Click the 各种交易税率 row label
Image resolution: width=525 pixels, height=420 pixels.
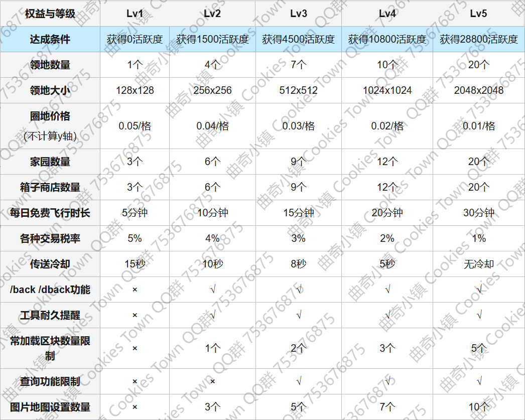pyautogui.click(x=50, y=238)
